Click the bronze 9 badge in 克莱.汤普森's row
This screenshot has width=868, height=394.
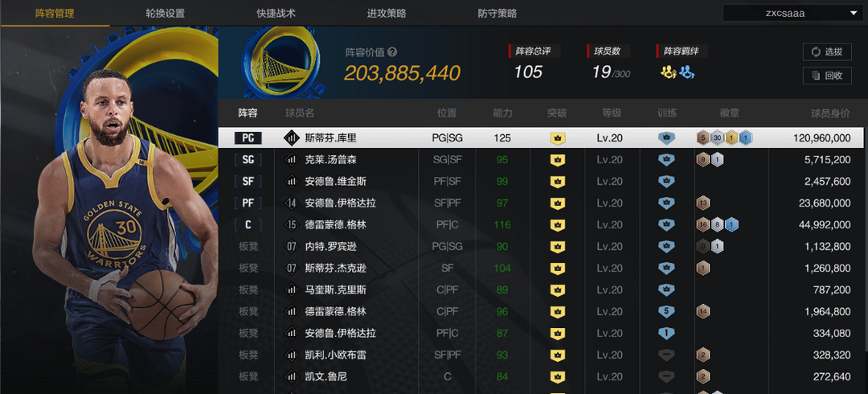coord(703,159)
